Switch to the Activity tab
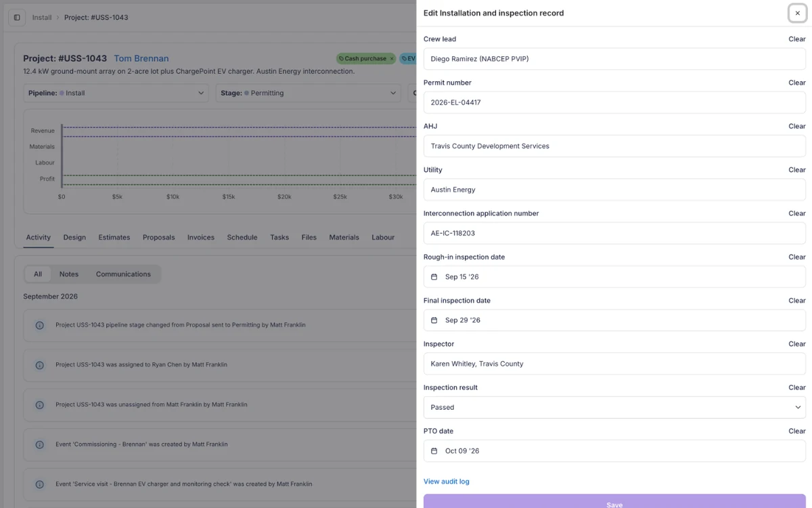812x508 pixels. [39, 238]
